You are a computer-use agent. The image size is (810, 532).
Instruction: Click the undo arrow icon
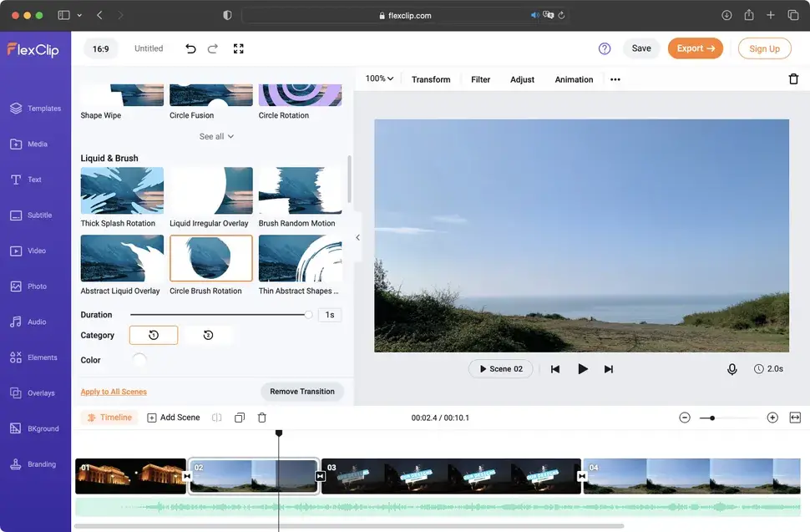(x=190, y=48)
